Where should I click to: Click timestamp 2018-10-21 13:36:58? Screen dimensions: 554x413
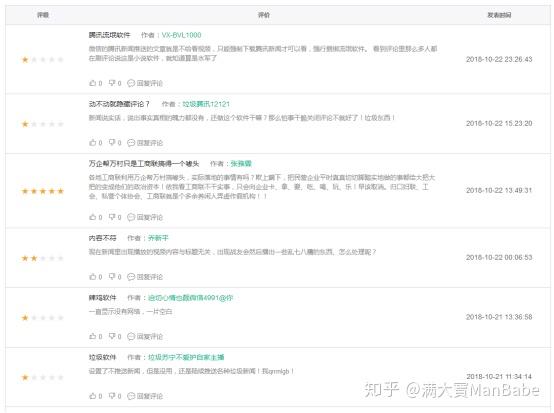[x=499, y=317]
